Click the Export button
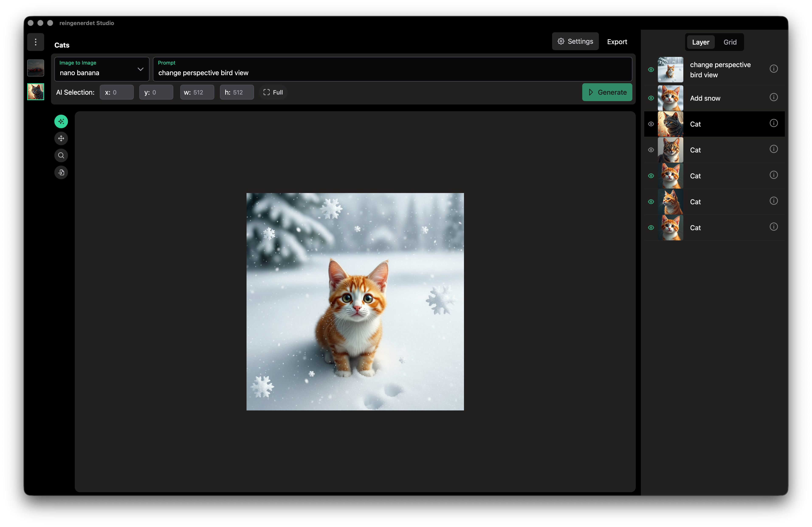The image size is (812, 527). pyautogui.click(x=617, y=42)
